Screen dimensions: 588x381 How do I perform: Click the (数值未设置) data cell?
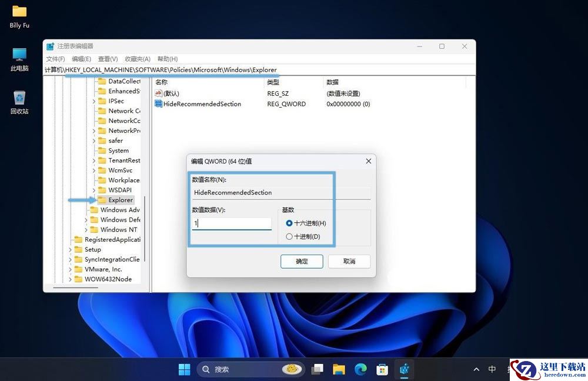tap(343, 93)
